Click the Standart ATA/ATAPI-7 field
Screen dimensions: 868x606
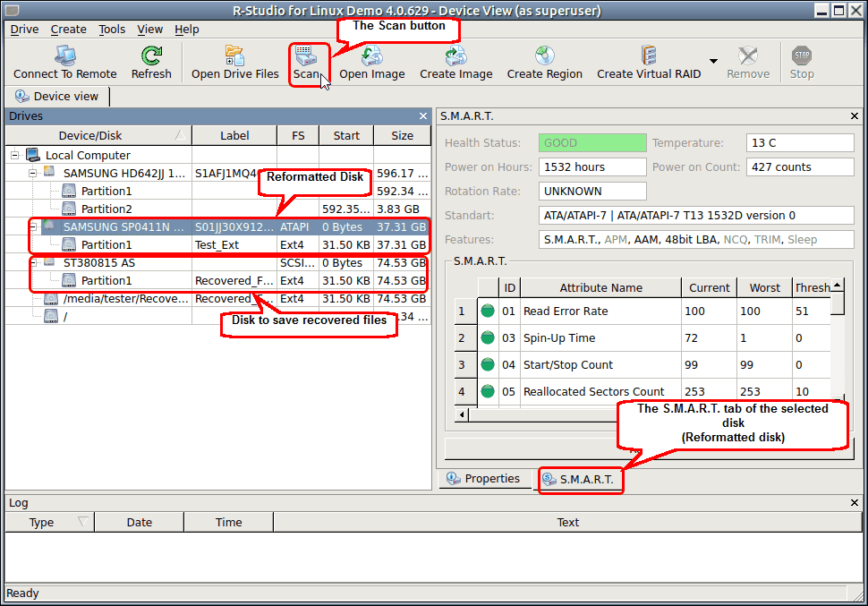[x=696, y=216]
